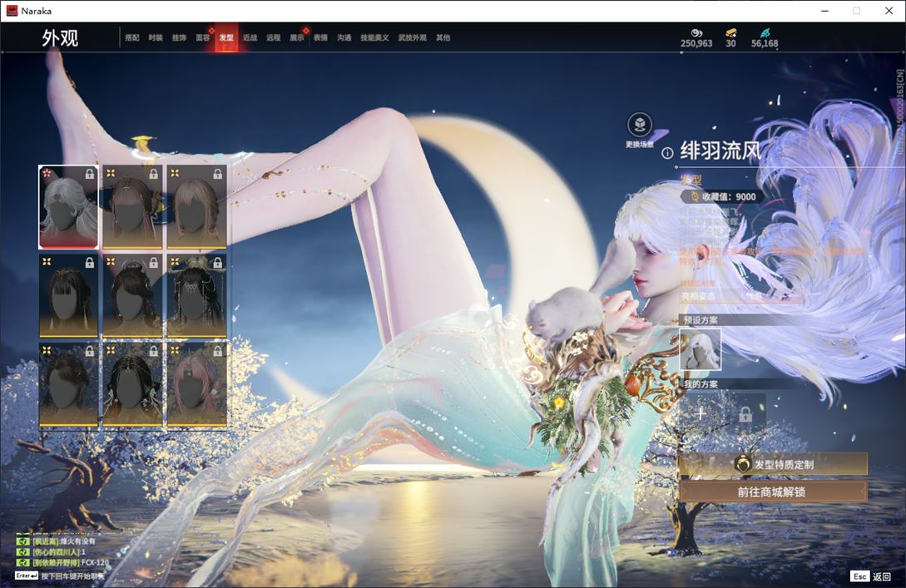906x588 pixels.
Task: Click the 收藏值: 9000 text
Action: click(x=729, y=197)
